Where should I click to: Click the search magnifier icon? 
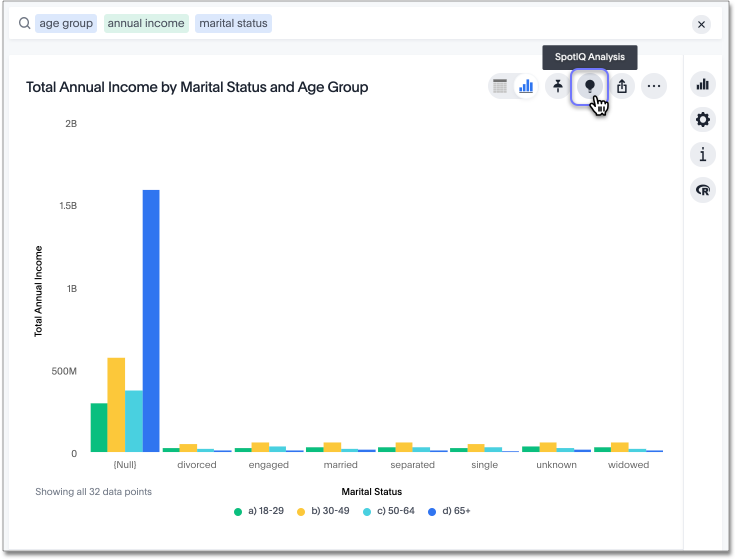[24, 24]
